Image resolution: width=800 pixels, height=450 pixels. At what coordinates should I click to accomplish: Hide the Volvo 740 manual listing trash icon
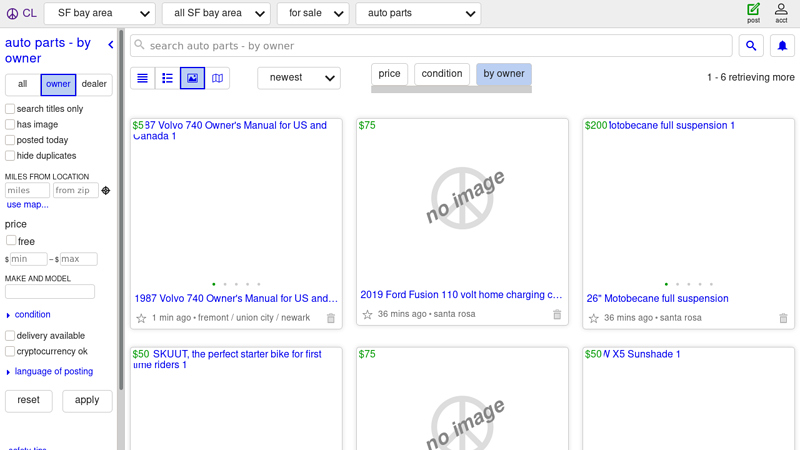click(x=331, y=318)
